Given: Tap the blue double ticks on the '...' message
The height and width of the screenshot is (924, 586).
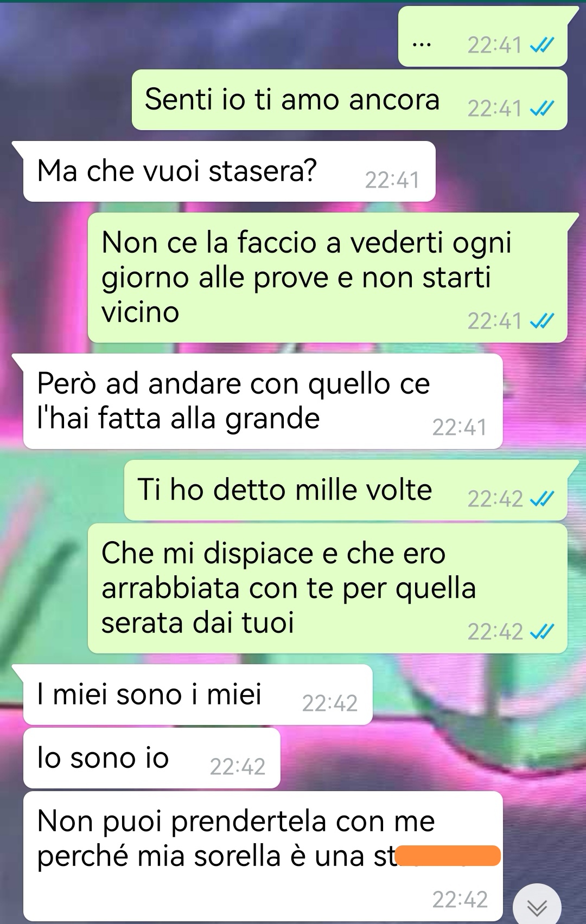Looking at the screenshot, I should pyautogui.click(x=542, y=45).
